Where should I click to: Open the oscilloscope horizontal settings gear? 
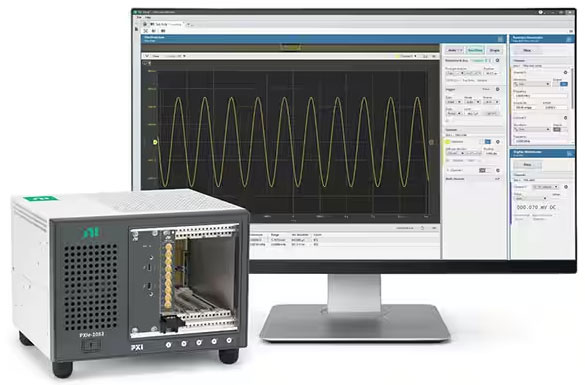tap(497, 60)
